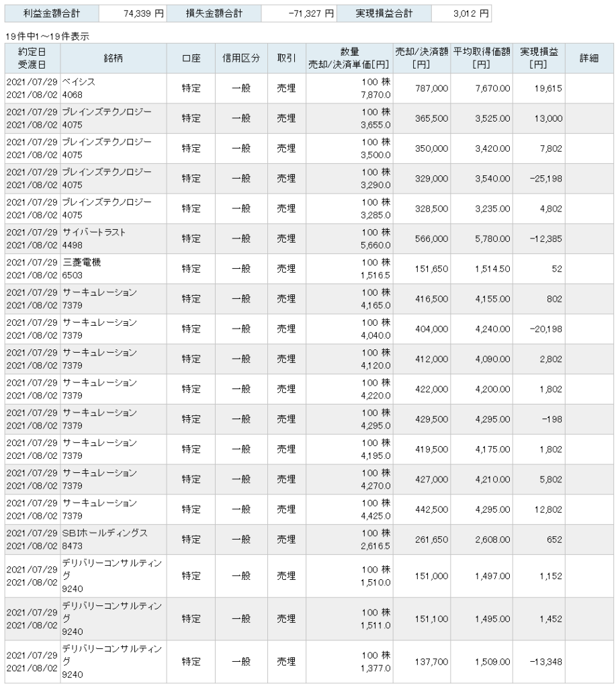Click the 実現損益 column header

[x=539, y=58]
